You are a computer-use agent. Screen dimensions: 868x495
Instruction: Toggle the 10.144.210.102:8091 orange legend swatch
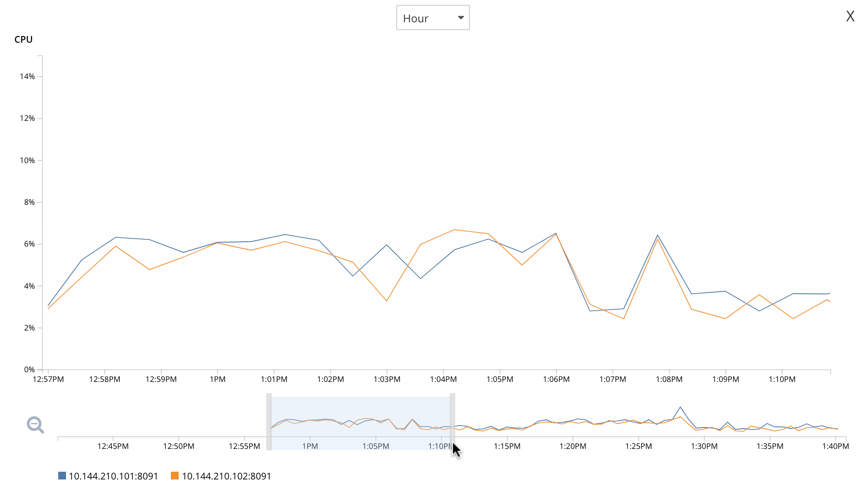(175, 476)
